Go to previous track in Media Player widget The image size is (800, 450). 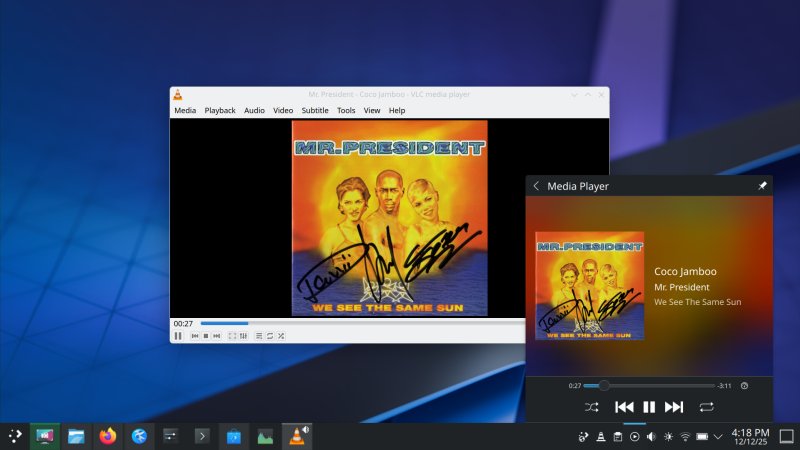(x=624, y=407)
